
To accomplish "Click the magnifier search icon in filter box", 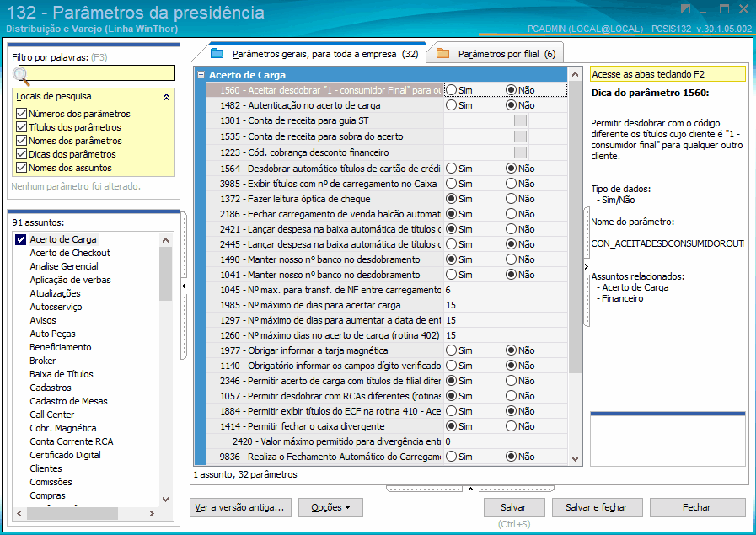I will [21, 76].
